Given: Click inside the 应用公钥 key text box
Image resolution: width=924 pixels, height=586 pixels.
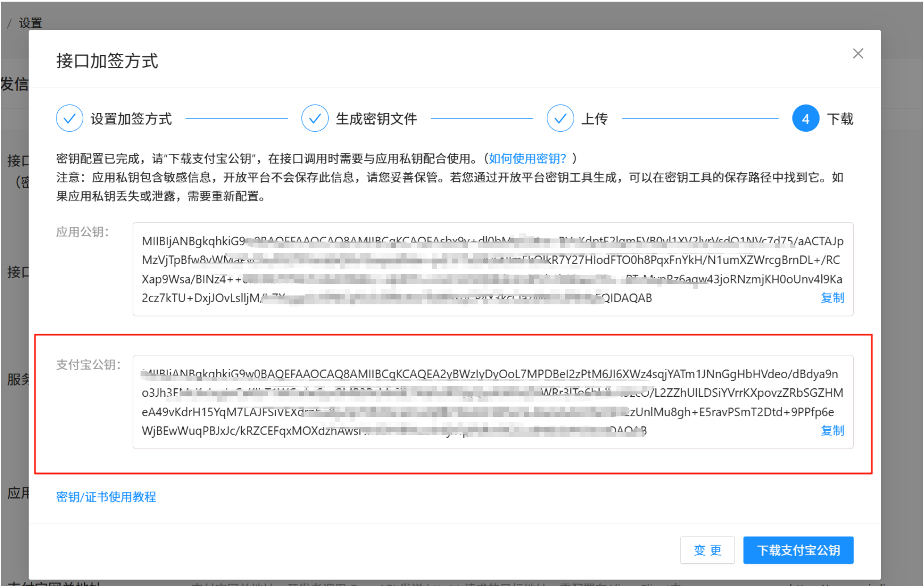Looking at the screenshot, I should coord(493,269).
